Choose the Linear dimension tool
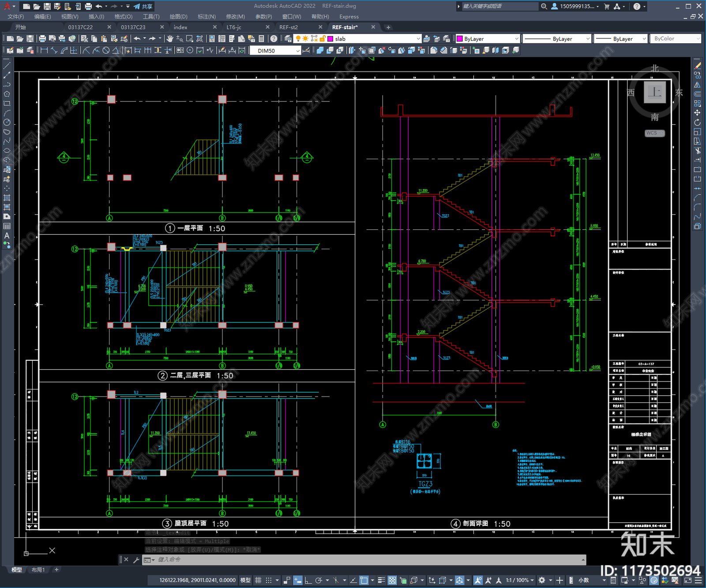Screen dimensions: 706x588 point(44,51)
